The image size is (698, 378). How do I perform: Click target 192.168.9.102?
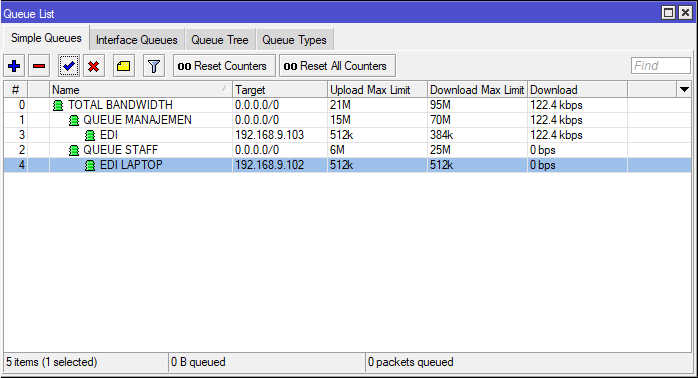[x=269, y=165]
